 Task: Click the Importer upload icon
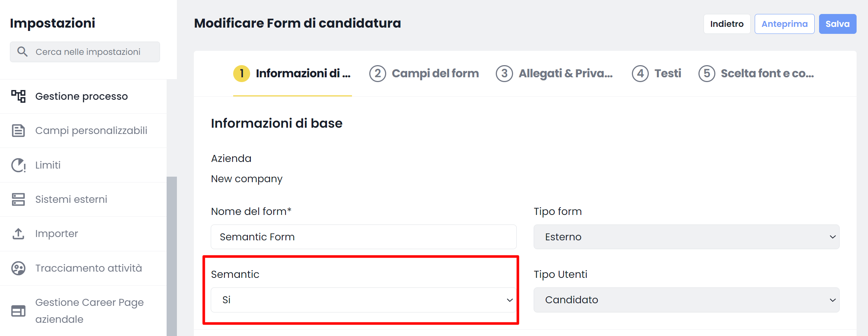tap(18, 234)
